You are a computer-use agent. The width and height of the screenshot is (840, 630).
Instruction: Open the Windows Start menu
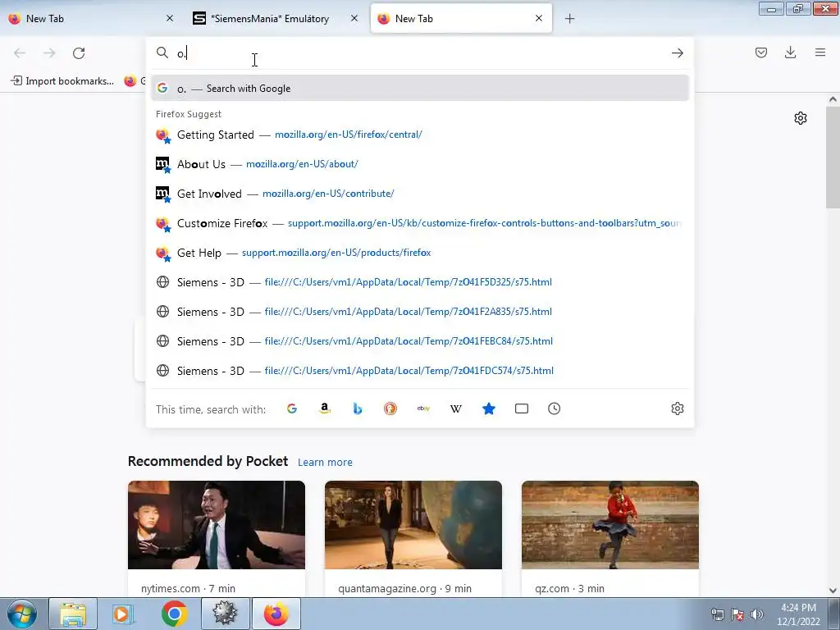point(22,614)
